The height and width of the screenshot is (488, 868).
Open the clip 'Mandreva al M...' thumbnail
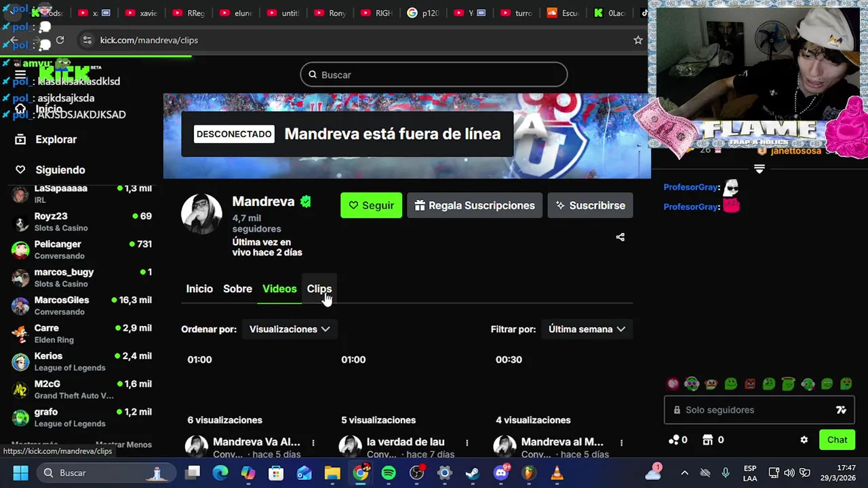pos(561,390)
